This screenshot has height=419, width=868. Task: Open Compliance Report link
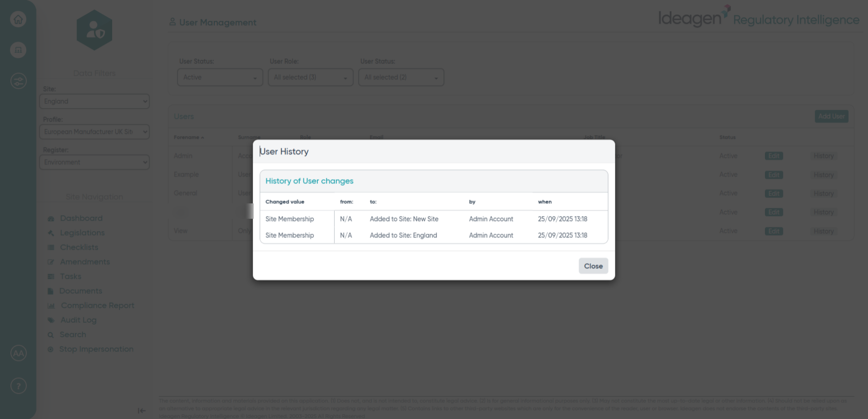pyautogui.click(x=98, y=306)
